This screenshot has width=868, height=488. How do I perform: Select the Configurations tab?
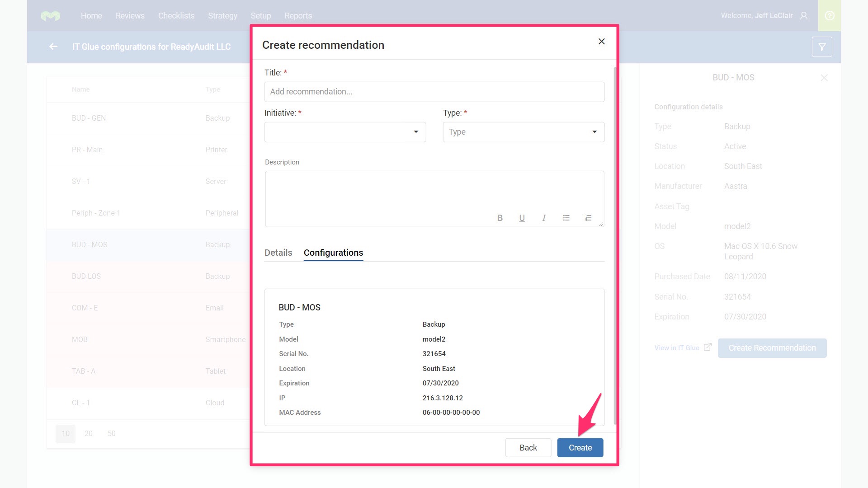(x=333, y=253)
